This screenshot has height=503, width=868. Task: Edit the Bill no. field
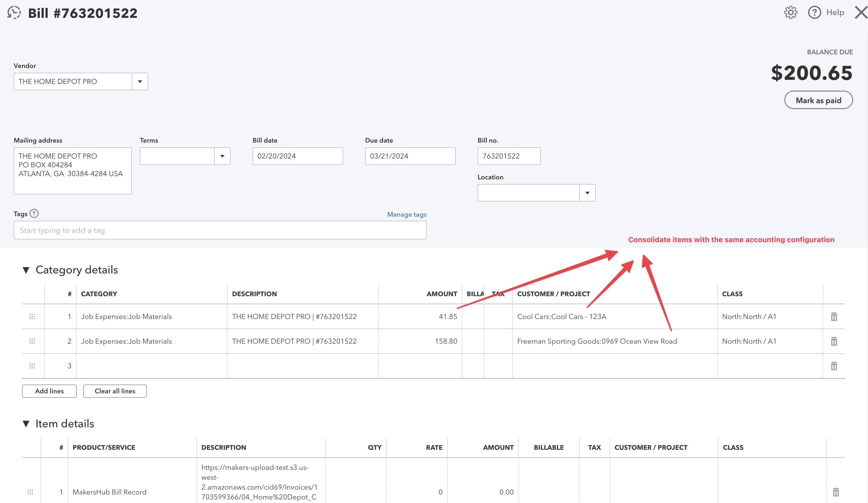point(509,156)
